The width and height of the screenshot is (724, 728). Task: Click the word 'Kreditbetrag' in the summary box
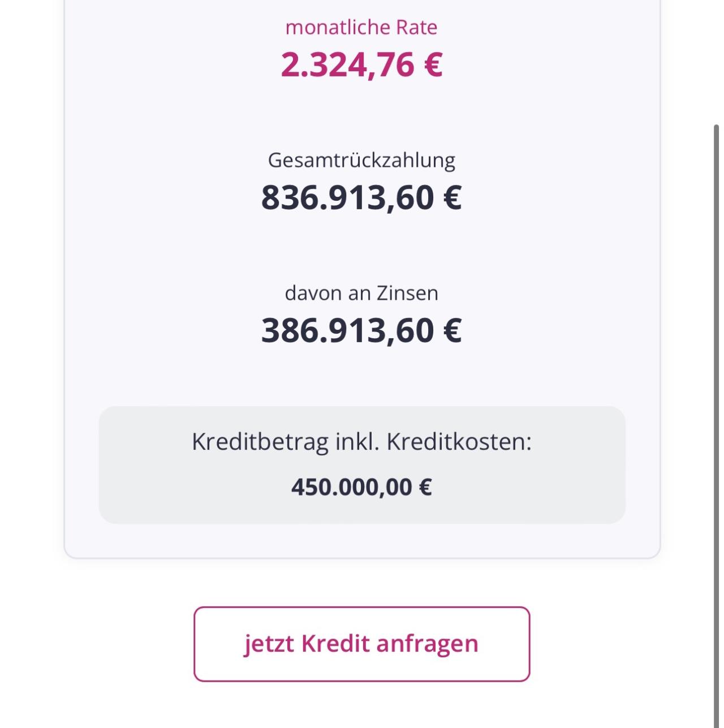pyautogui.click(x=260, y=442)
